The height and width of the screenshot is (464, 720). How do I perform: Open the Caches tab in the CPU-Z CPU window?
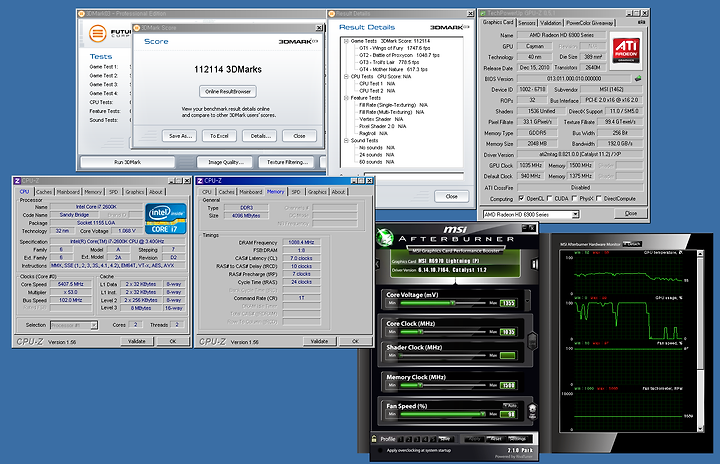pos(44,192)
